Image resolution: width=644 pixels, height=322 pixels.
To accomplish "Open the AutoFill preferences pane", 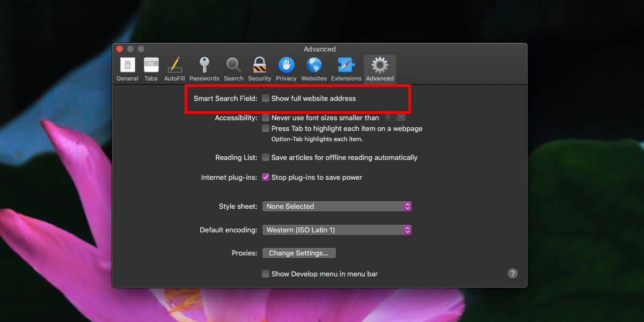I will pyautogui.click(x=174, y=67).
